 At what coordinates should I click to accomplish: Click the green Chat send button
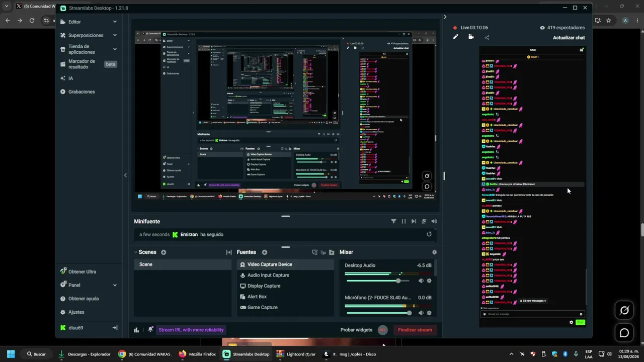click(580, 322)
